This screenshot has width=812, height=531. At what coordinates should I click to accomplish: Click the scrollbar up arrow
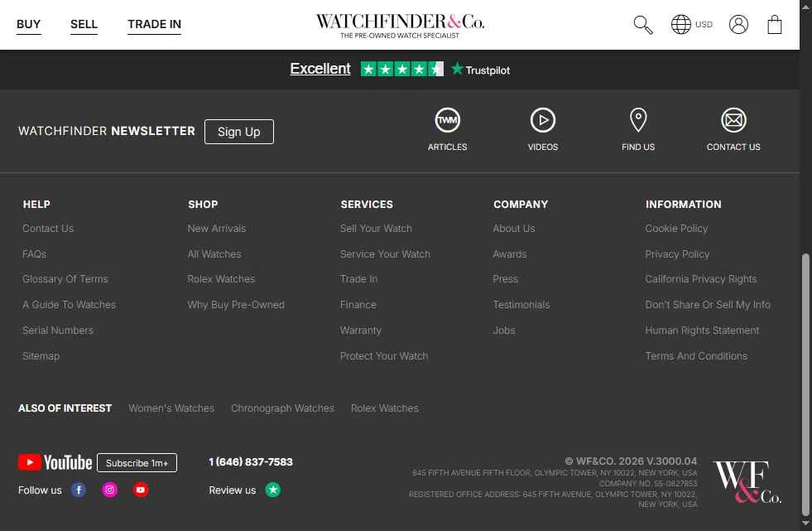pyautogui.click(x=805, y=7)
